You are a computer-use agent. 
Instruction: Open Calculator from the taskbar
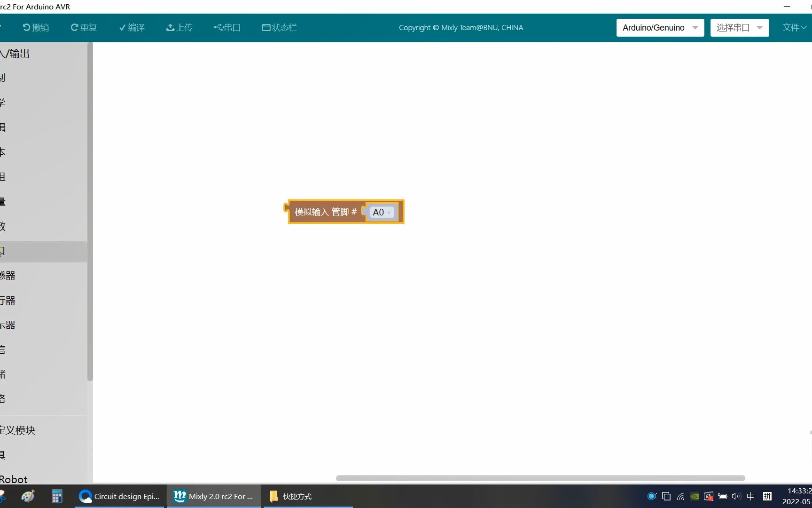[57, 496]
